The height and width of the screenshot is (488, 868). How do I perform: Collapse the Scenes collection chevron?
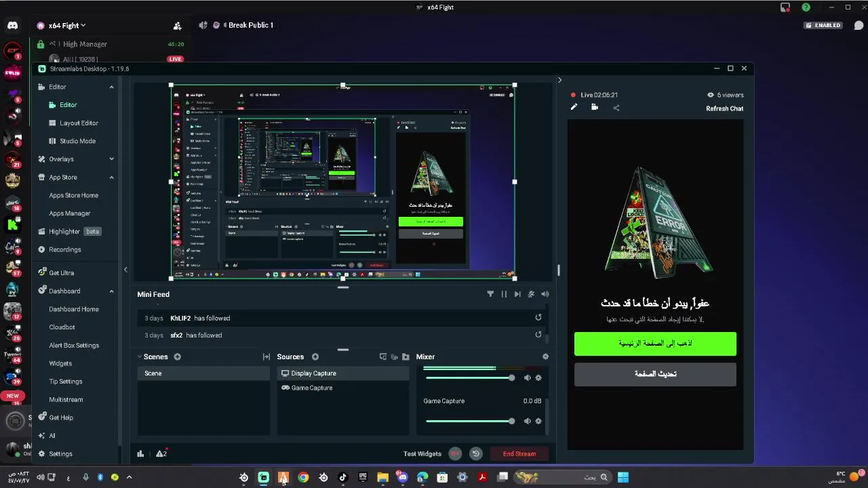pyautogui.click(x=140, y=357)
